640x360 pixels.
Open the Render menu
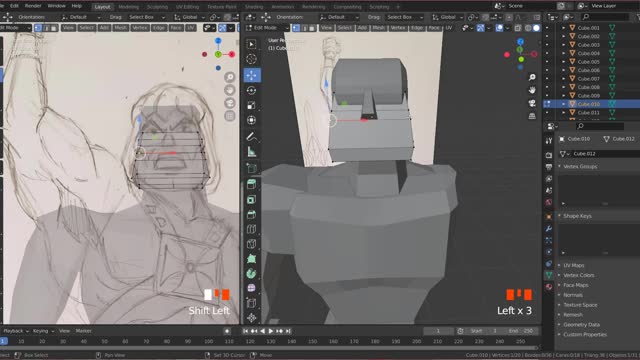coord(33,6)
